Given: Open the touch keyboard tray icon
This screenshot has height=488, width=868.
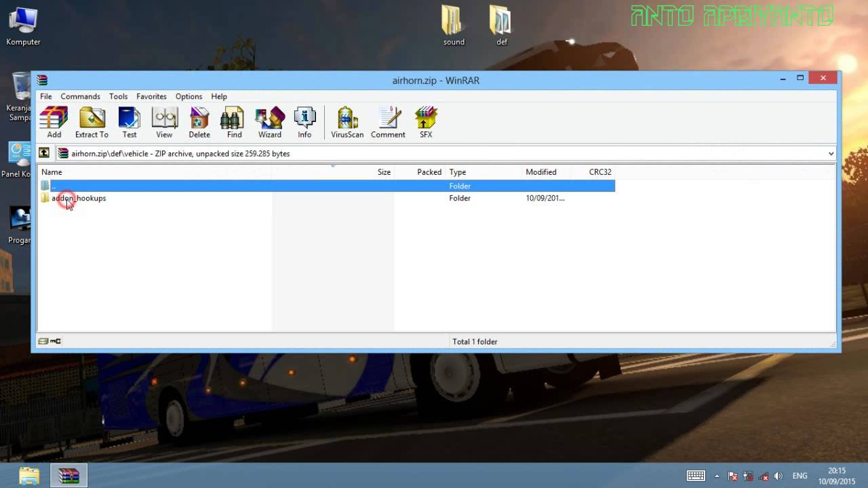Looking at the screenshot, I should click(x=696, y=476).
